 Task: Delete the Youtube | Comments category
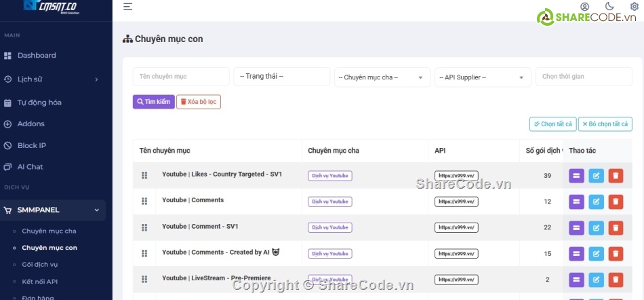(616, 202)
